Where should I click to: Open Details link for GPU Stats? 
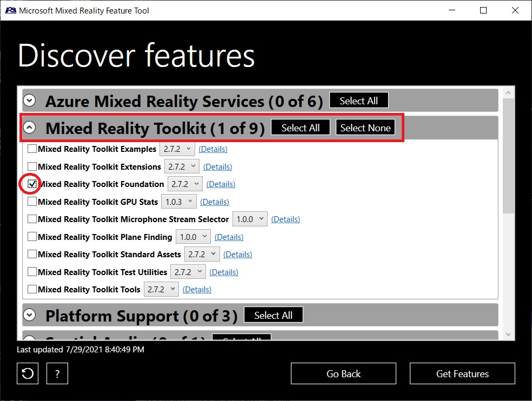(x=215, y=202)
